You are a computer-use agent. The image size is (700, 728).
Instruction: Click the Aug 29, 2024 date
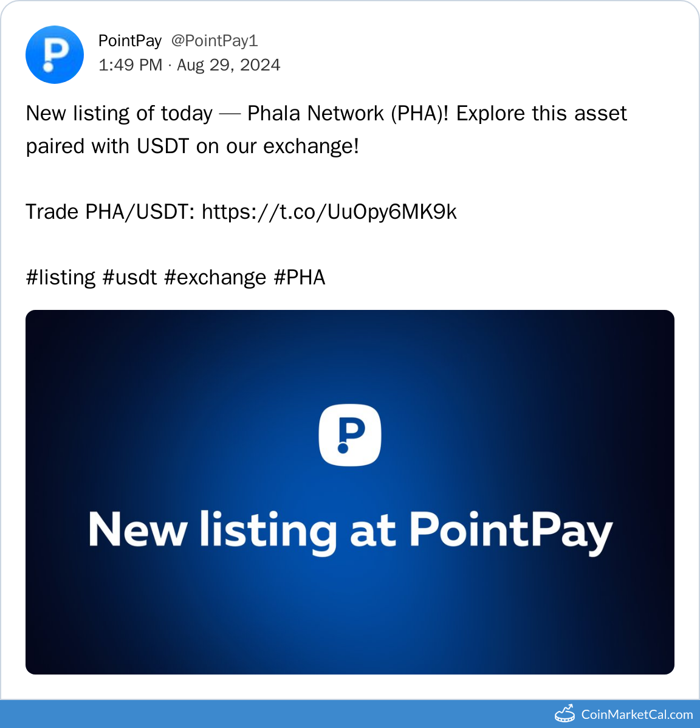(x=228, y=65)
